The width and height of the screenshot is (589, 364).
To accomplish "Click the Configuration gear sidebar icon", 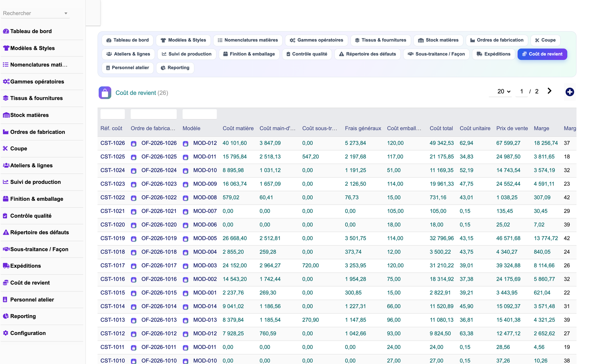I will click(x=6, y=333).
